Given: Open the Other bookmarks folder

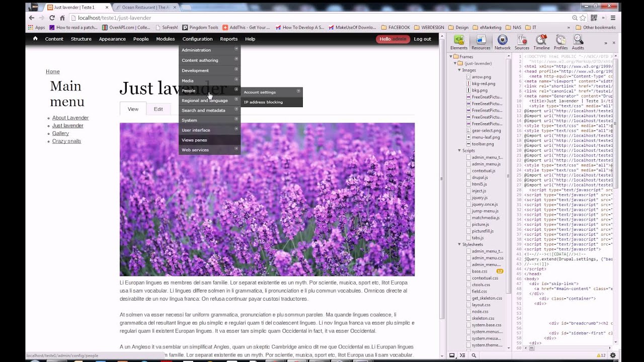Looking at the screenshot, I should [x=596, y=28].
